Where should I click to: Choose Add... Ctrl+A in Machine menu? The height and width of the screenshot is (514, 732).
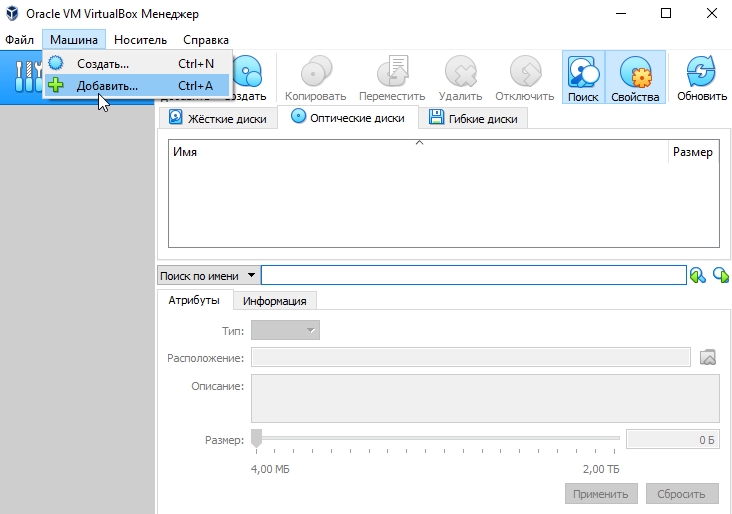[x=137, y=85]
